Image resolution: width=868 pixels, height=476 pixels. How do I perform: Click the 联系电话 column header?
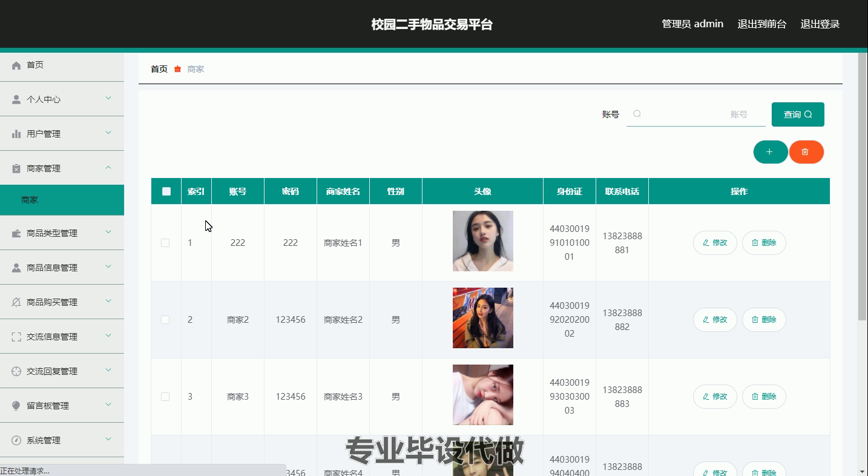coord(622,191)
